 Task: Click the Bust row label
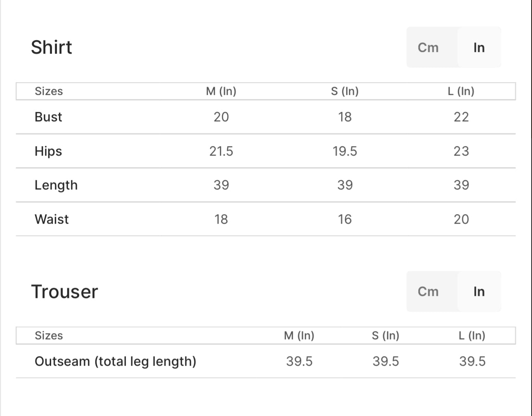tap(48, 117)
